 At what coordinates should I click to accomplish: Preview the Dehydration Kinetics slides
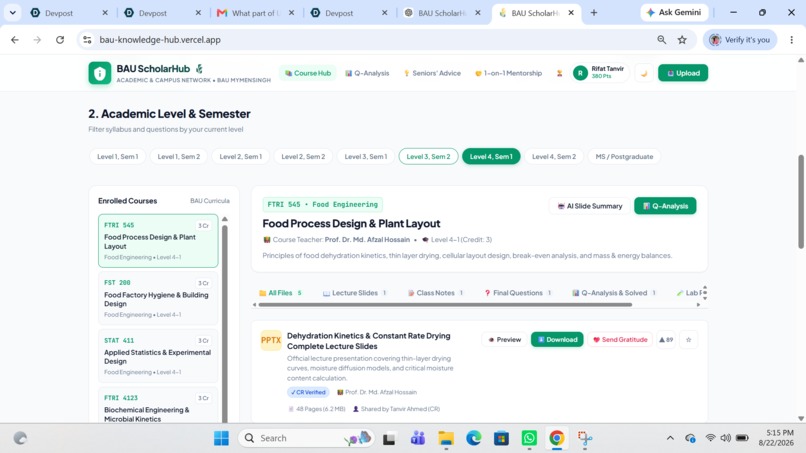(504, 339)
